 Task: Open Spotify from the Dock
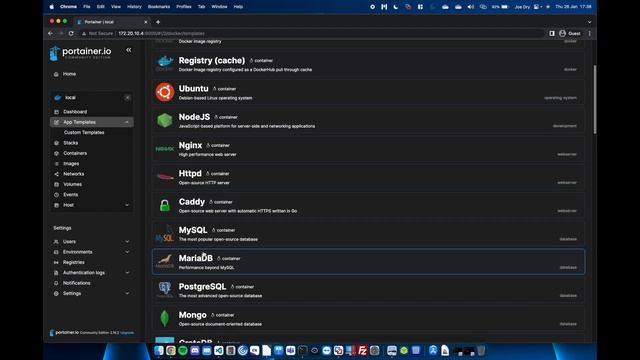pos(183,351)
